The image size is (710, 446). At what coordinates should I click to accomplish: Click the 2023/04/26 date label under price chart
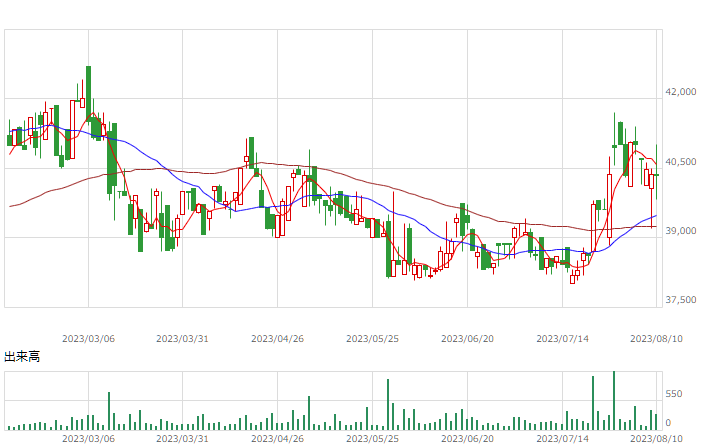click(x=278, y=339)
